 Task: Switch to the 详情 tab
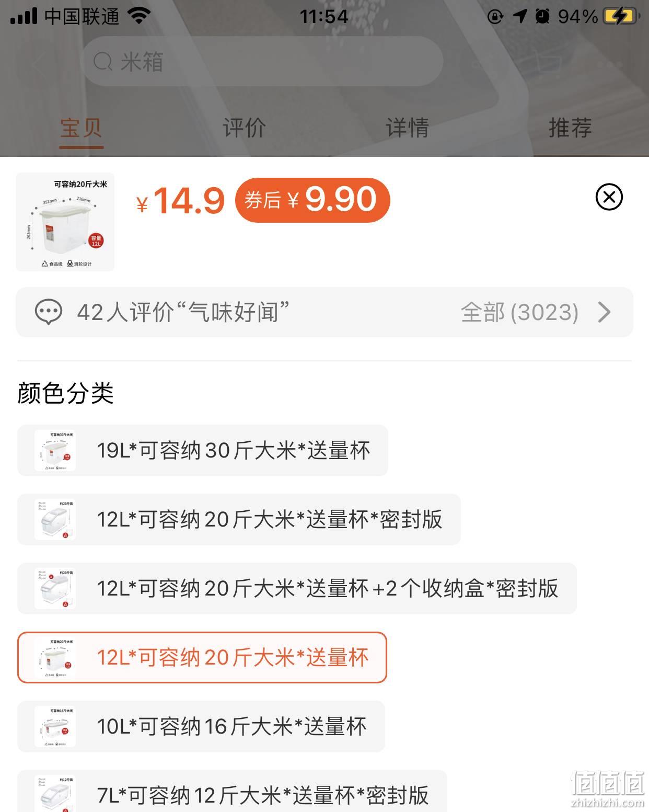click(x=407, y=128)
